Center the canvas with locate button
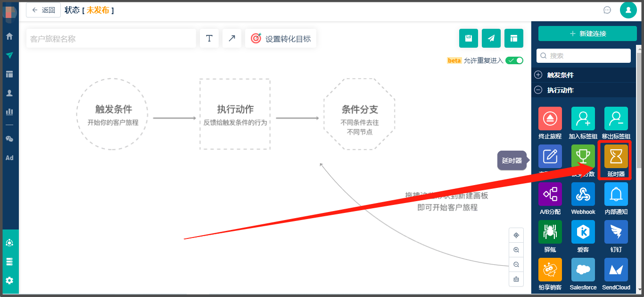 (x=516, y=235)
